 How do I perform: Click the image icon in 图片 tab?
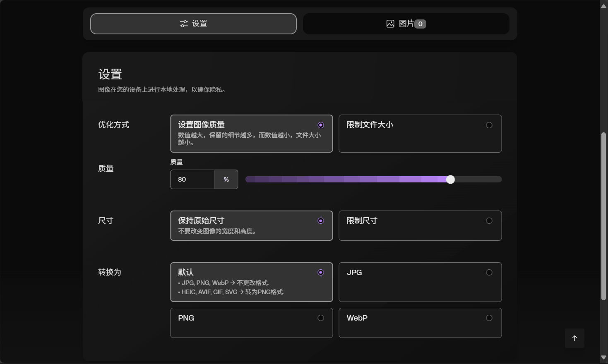pos(390,24)
